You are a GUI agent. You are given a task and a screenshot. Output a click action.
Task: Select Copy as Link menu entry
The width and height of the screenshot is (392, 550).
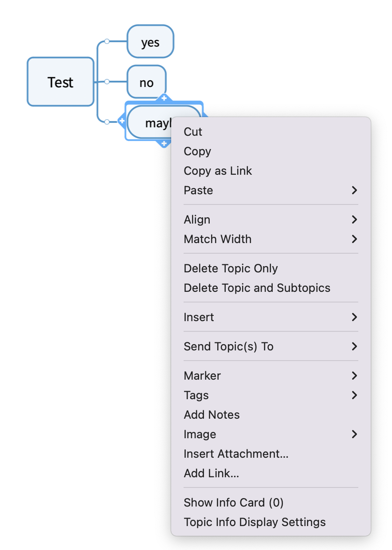pyautogui.click(x=218, y=171)
